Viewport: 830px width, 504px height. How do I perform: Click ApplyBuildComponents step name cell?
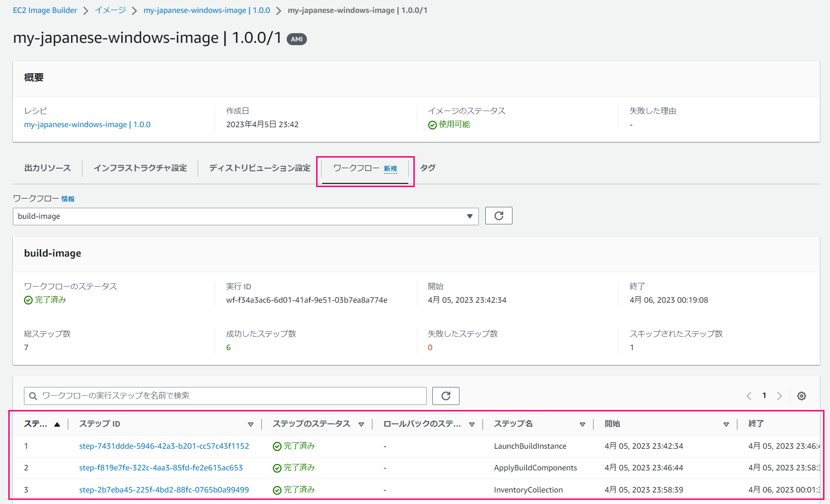[536, 468]
